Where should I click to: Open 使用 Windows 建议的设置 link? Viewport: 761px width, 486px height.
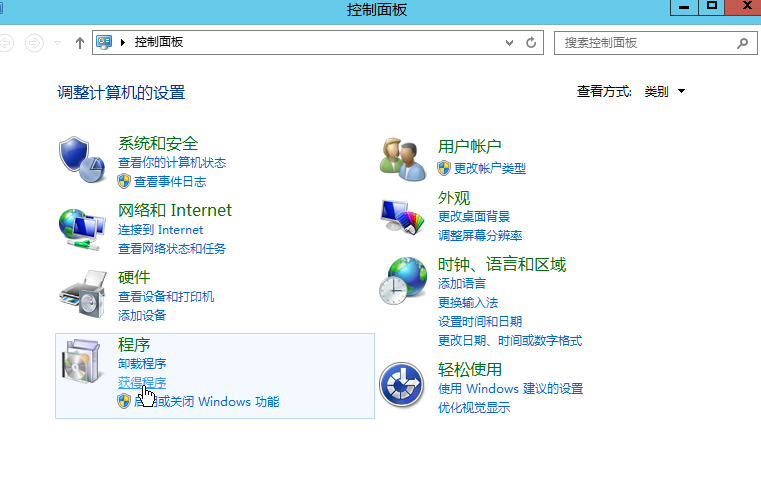tap(511, 388)
